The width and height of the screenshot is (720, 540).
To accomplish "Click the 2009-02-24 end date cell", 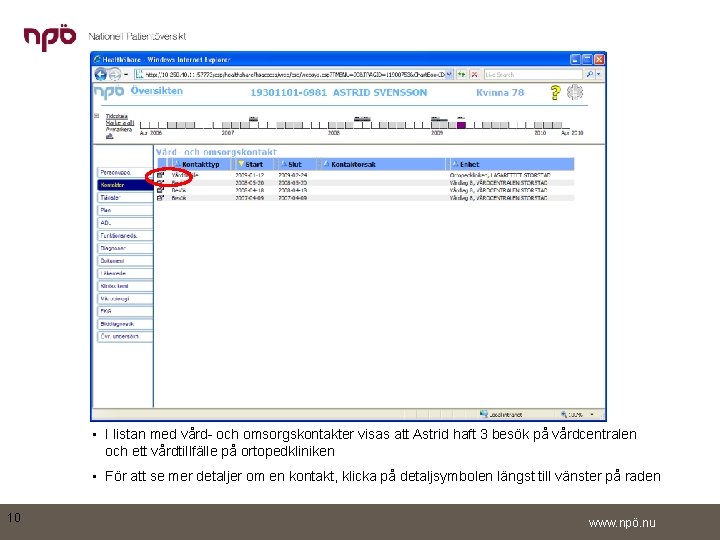I will (292, 175).
